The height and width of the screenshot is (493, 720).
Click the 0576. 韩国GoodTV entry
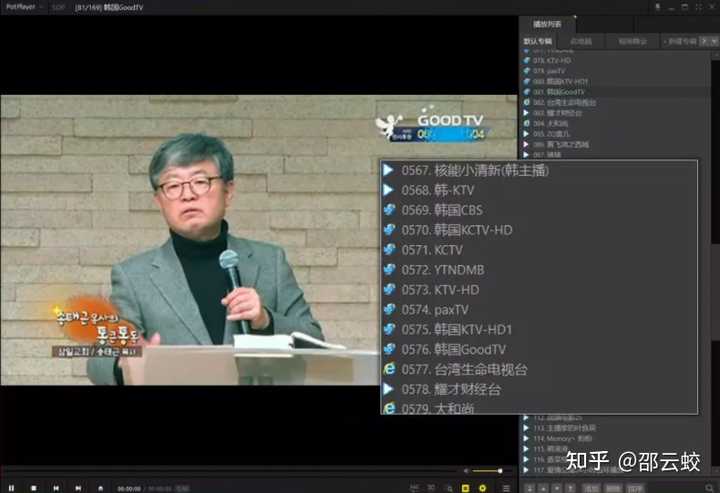click(x=539, y=350)
